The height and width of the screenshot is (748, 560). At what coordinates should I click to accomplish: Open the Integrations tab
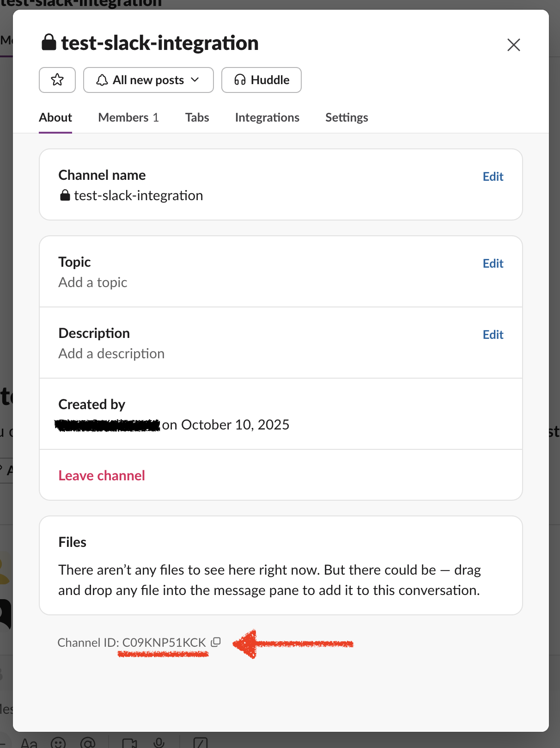(267, 117)
